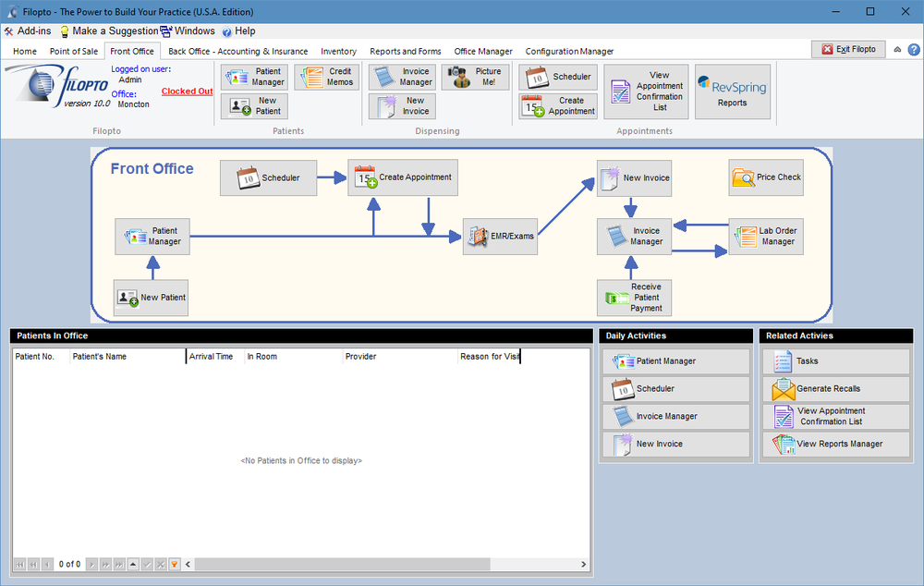Click the grid scroll right arrow
The height and width of the screenshot is (586, 924).
583,565
